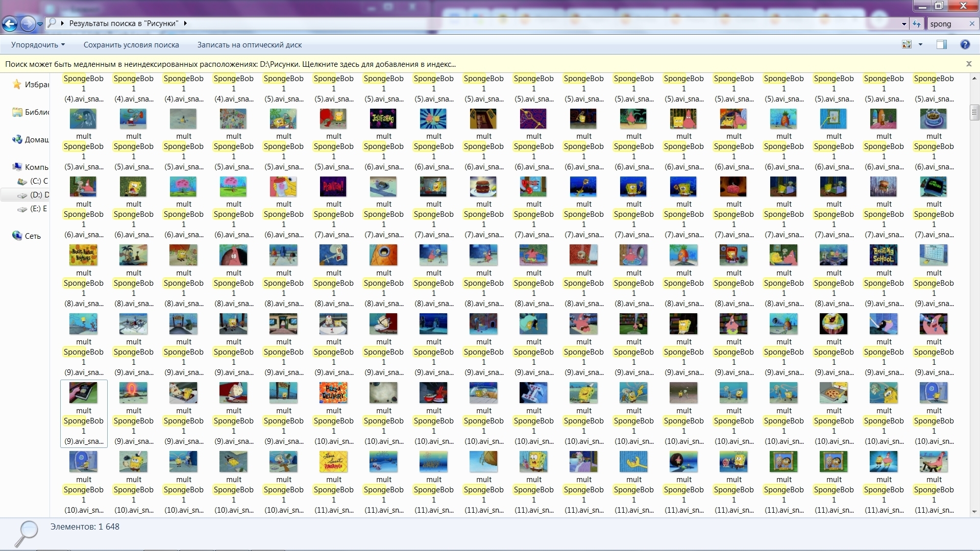
Task: Click the Back navigation arrow
Action: (x=10, y=23)
